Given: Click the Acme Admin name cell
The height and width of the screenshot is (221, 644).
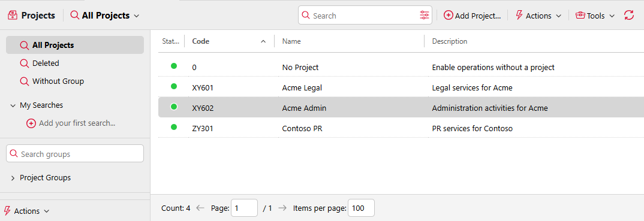Looking at the screenshot, I should click(304, 108).
